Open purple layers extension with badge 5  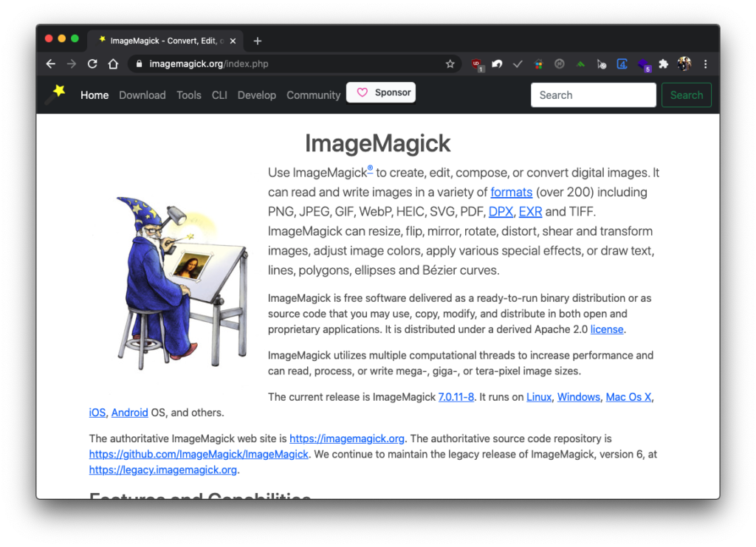tap(644, 65)
